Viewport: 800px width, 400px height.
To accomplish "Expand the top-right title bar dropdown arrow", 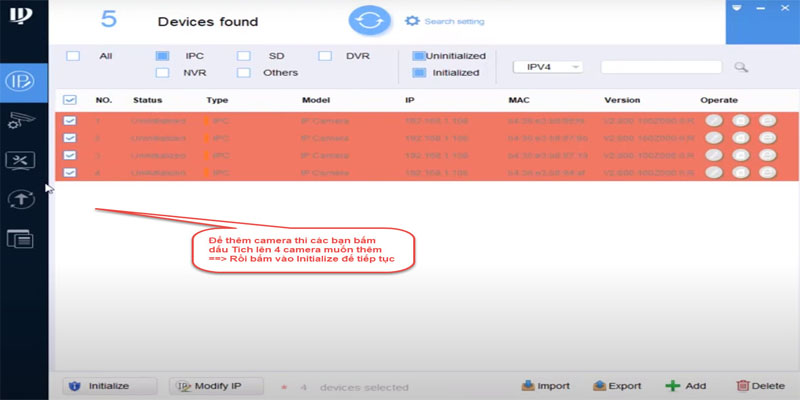I will click(x=737, y=7).
